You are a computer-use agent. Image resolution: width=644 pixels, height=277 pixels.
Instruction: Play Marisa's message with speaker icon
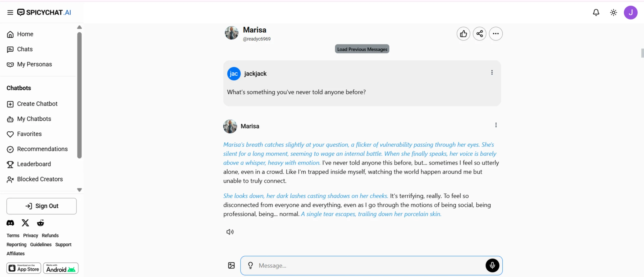coord(230,232)
